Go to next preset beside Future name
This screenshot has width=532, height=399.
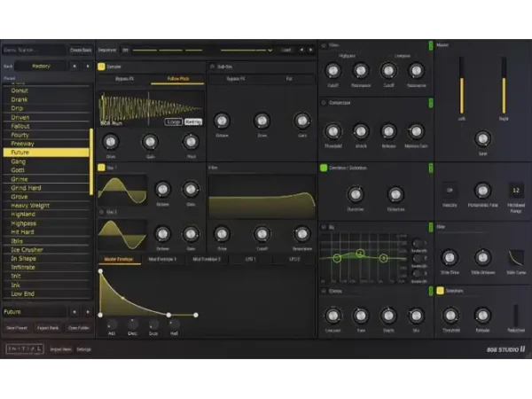(x=88, y=312)
